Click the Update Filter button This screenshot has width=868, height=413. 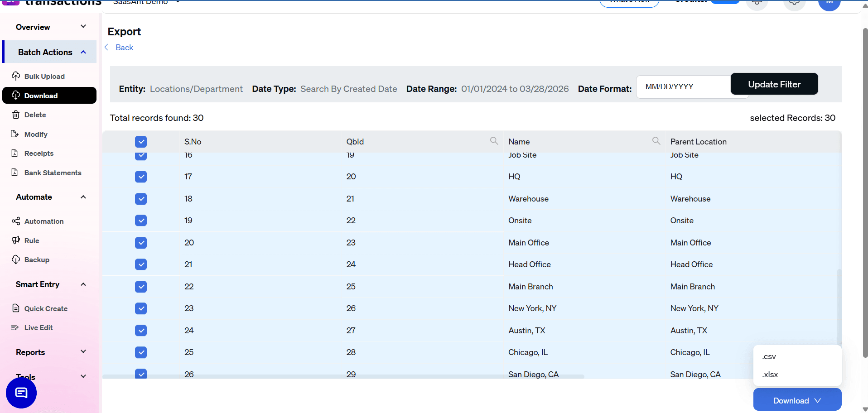pyautogui.click(x=774, y=84)
